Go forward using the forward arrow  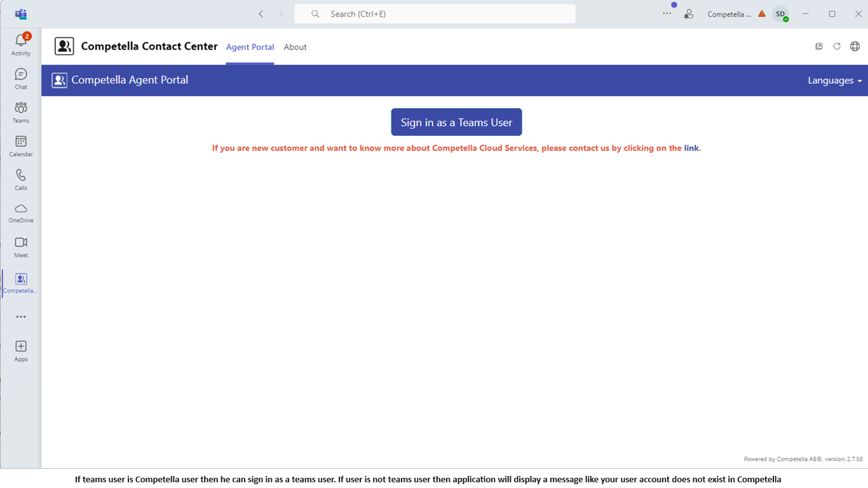pyautogui.click(x=281, y=14)
